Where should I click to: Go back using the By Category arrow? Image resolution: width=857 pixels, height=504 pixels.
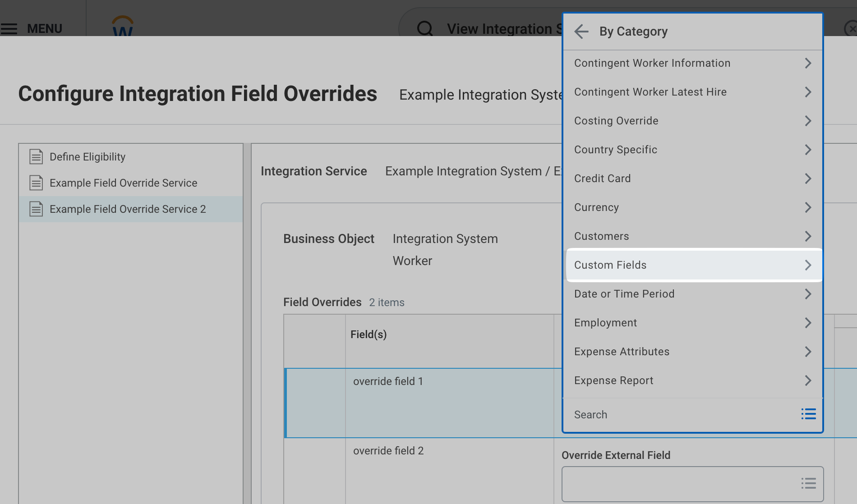click(581, 31)
